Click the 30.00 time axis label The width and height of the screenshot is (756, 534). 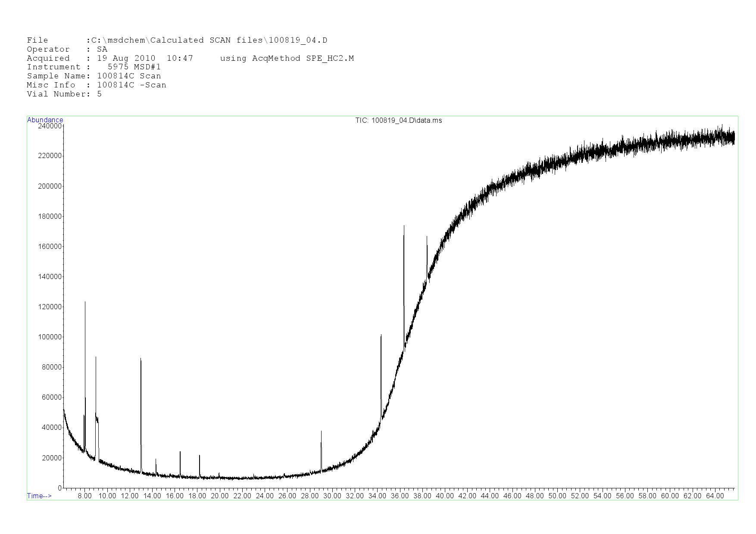coord(332,496)
